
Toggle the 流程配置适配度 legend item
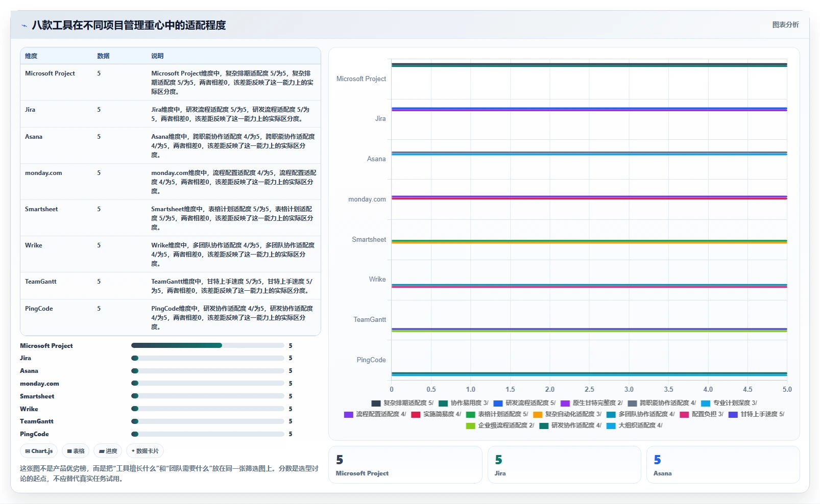coord(375,414)
